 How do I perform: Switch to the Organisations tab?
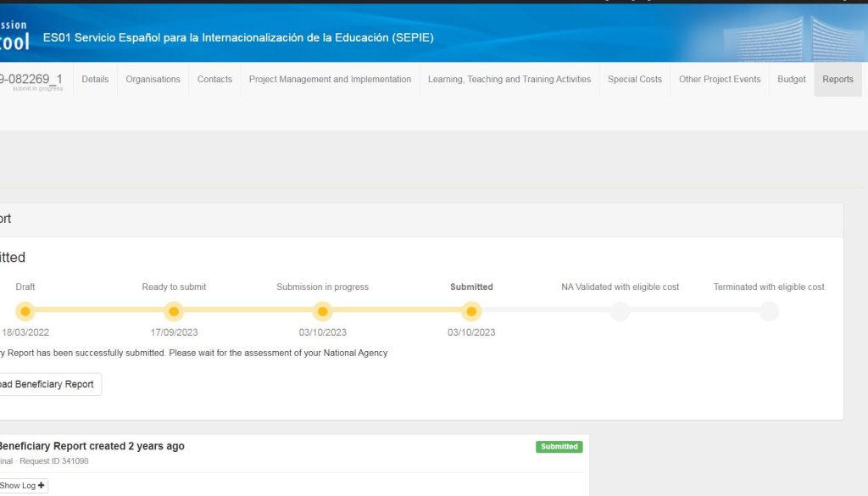[x=153, y=79]
